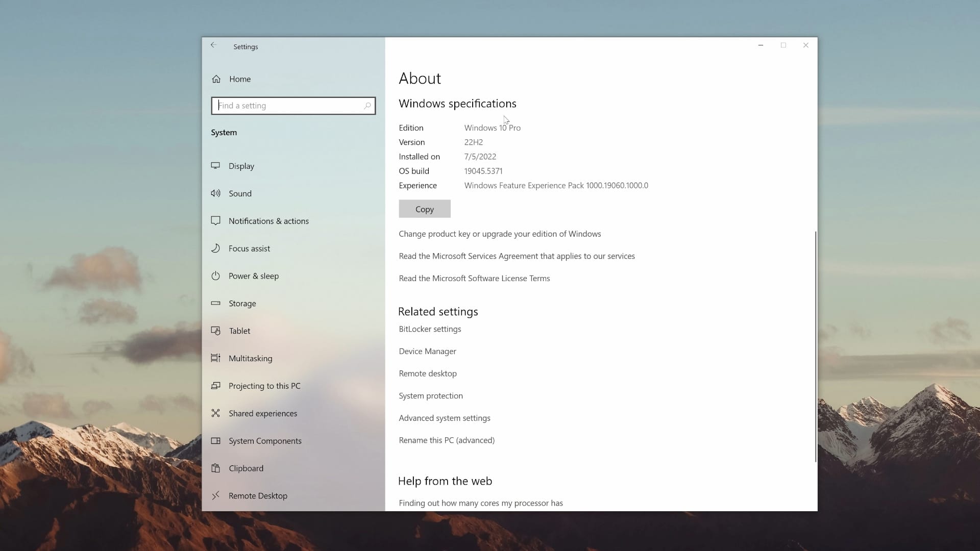The image size is (980, 551).
Task: Click the Remote Desktop icon
Action: point(216,495)
